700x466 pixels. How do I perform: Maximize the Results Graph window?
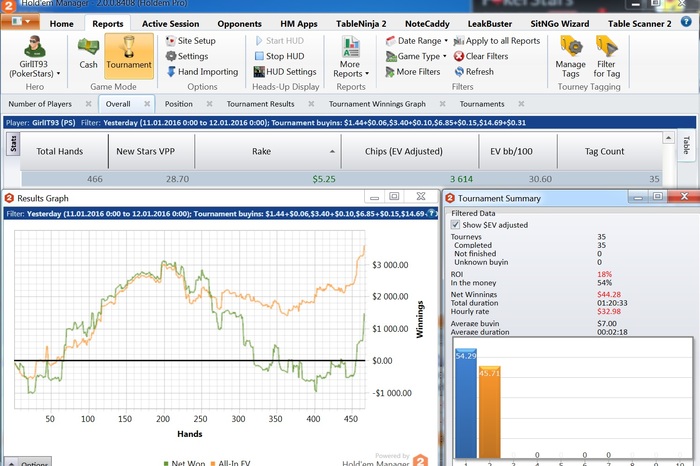coord(394,196)
